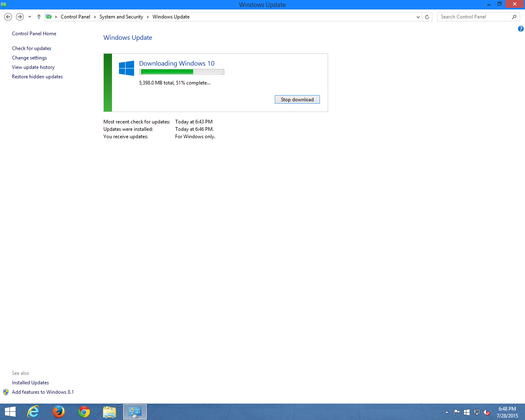Click the Forward navigation arrow
Screen dimensions: 525x420
[20, 17]
